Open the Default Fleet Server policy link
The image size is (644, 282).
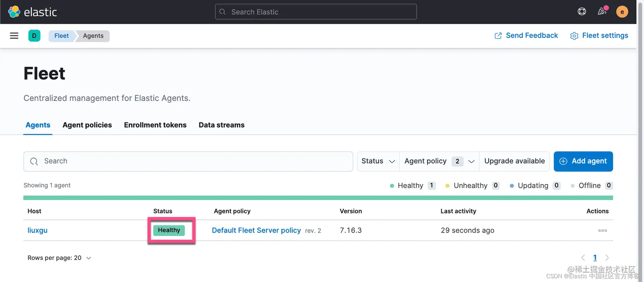256,230
